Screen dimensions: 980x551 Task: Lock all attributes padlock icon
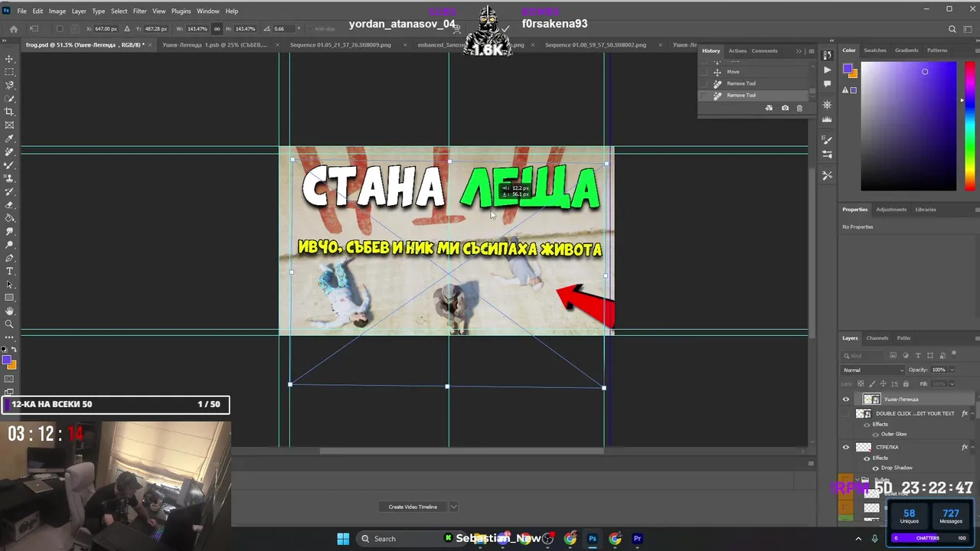(906, 383)
